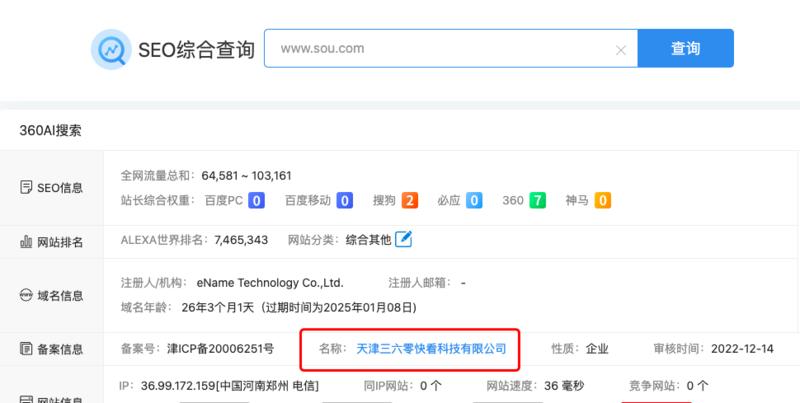Click the 备案信息 record icon

click(27, 349)
